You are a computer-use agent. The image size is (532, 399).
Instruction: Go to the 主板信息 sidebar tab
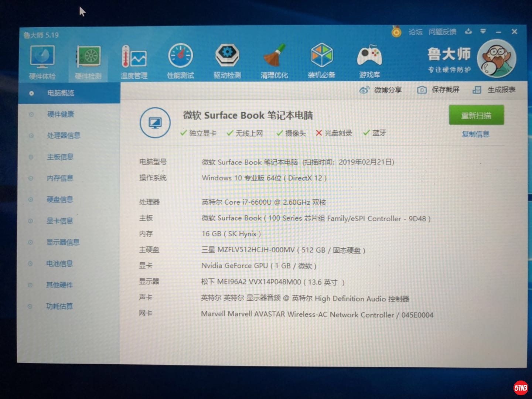pyautogui.click(x=69, y=157)
